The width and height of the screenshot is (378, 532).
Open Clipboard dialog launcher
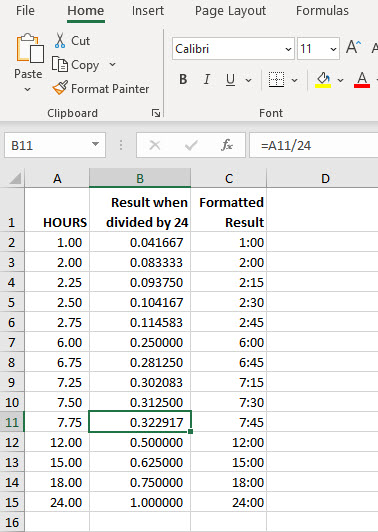[156, 113]
